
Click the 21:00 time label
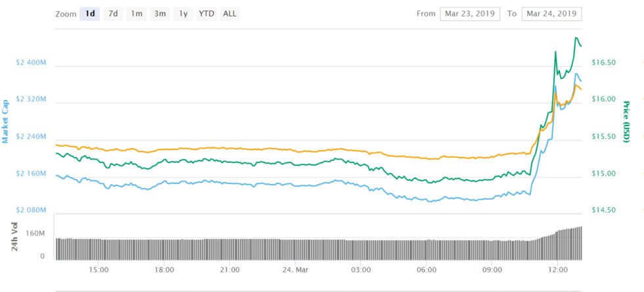(229, 270)
